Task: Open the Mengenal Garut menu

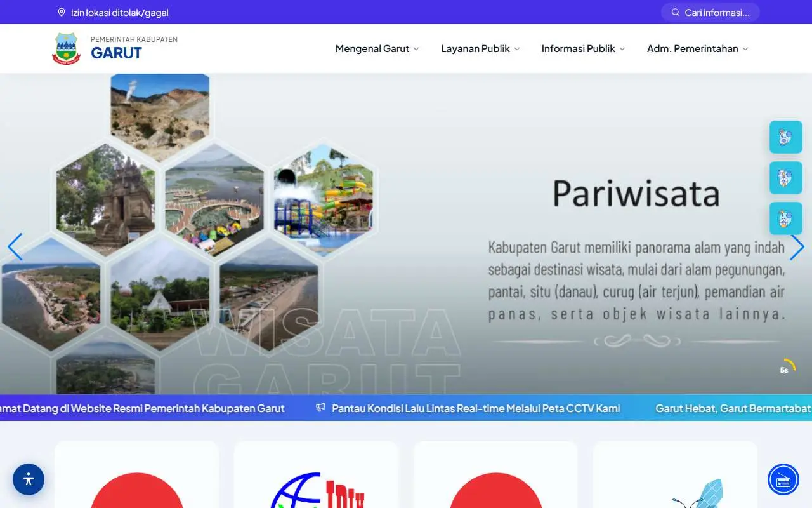Action: 377,48
